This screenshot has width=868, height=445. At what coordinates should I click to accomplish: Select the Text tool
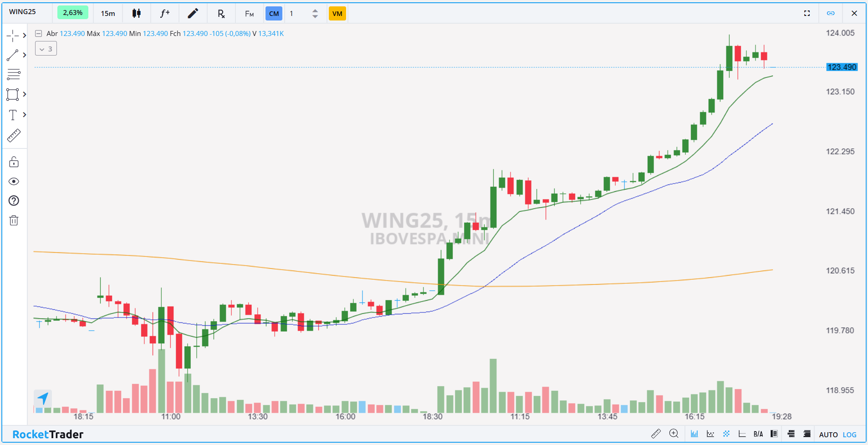[x=13, y=115]
